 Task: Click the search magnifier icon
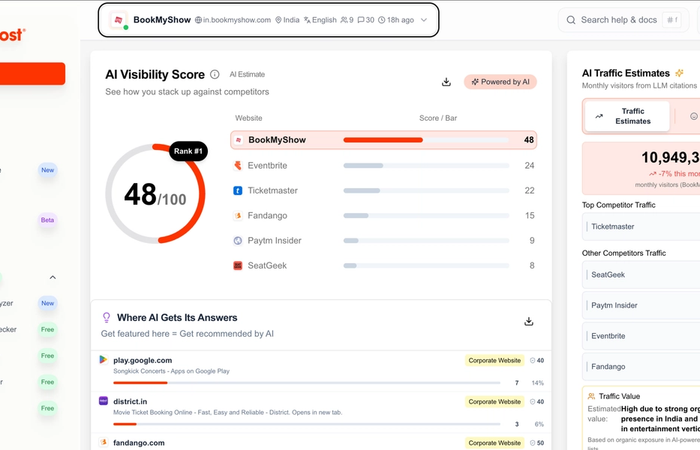(571, 20)
